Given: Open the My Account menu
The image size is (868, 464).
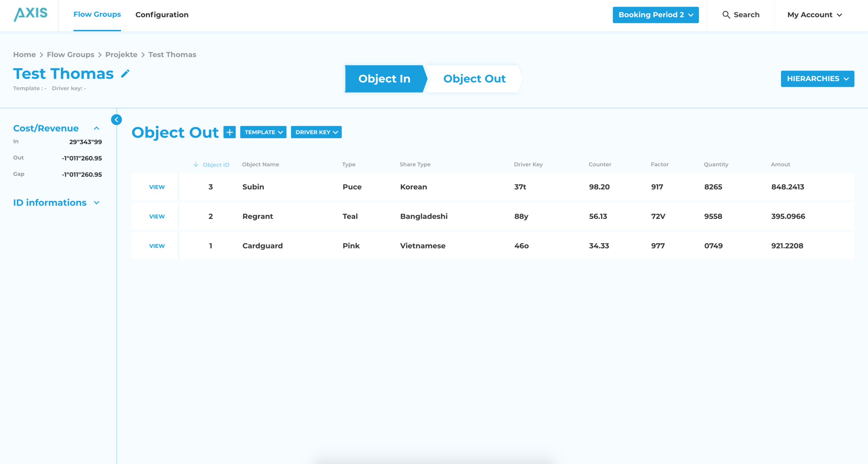Looking at the screenshot, I should (814, 15).
